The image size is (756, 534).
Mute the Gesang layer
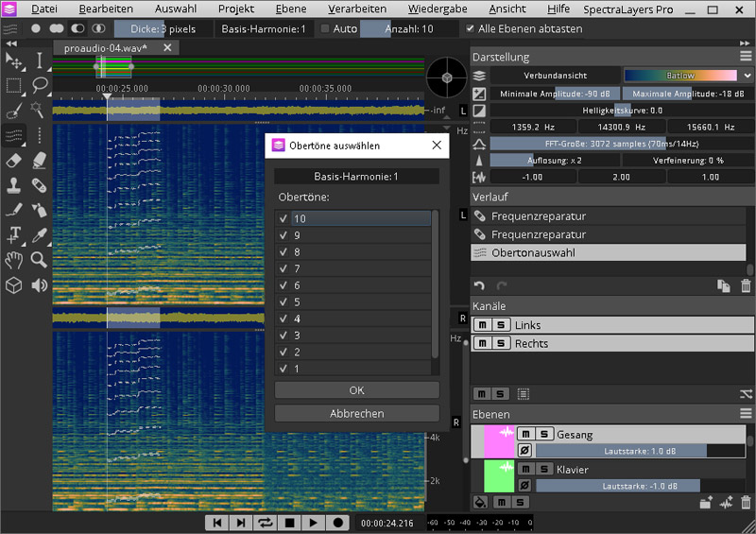click(x=524, y=435)
